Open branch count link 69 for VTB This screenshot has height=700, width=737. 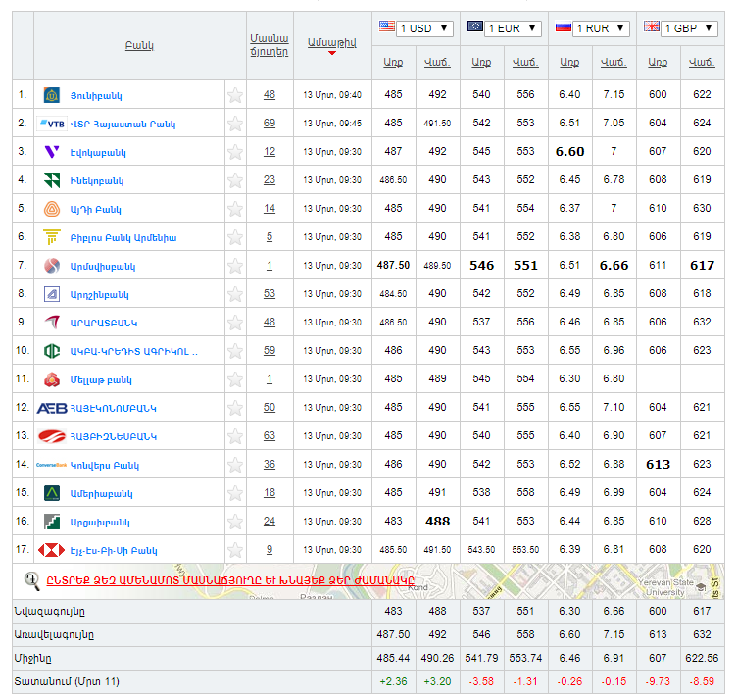click(270, 124)
